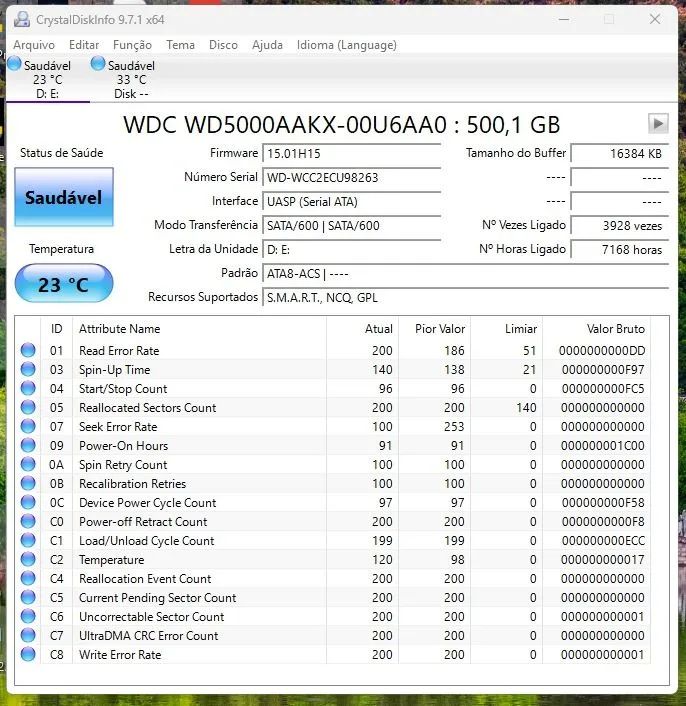Select the Power-On Hours row name
This screenshot has width=686, height=706.
123,446
